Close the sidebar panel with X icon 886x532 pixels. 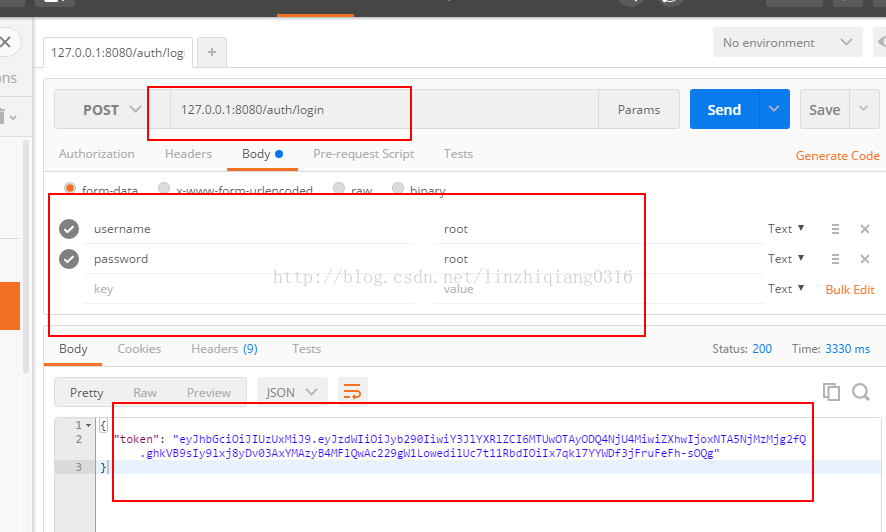click(x=6, y=42)
